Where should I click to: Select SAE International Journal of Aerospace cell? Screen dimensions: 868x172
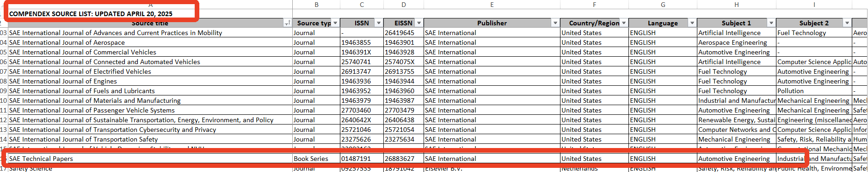pos(150,42)
